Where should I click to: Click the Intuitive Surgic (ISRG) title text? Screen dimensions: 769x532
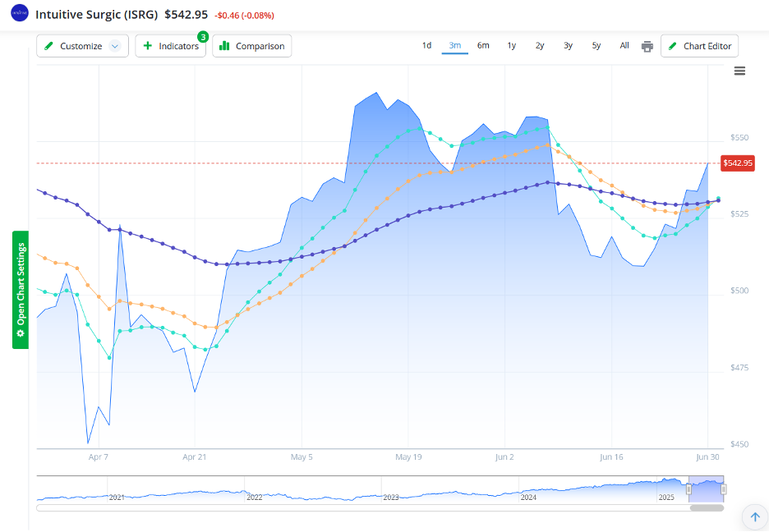[x=97, y=15]
